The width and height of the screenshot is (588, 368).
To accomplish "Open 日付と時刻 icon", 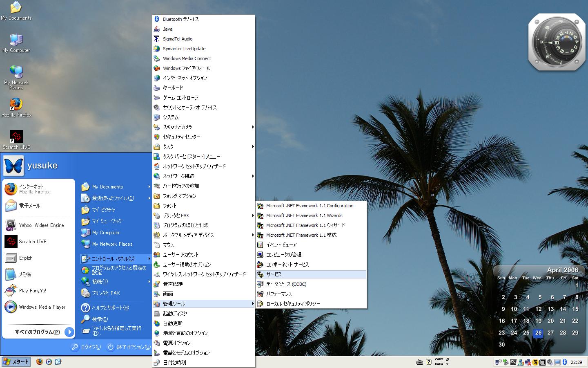I will click(x=156, y=363).
